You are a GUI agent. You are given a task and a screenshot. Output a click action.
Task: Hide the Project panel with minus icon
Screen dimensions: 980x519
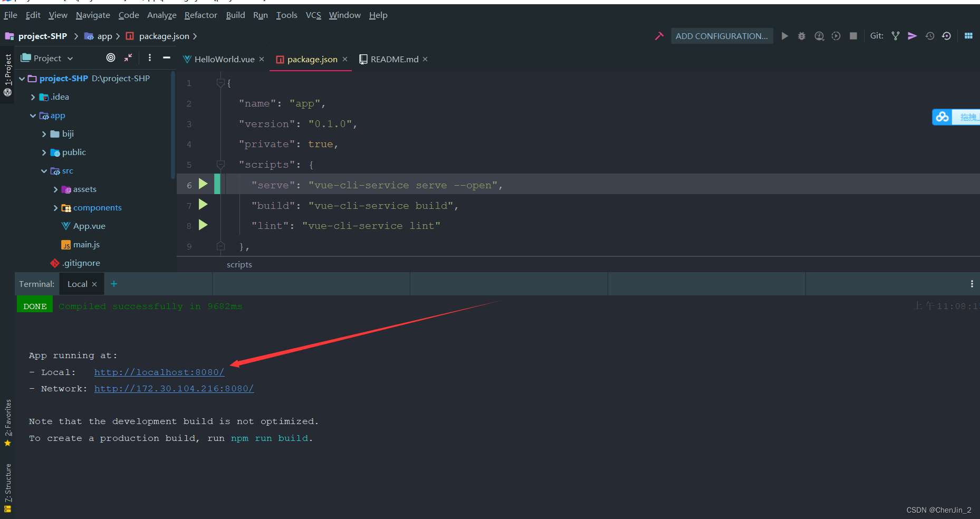tap(167, 57)
